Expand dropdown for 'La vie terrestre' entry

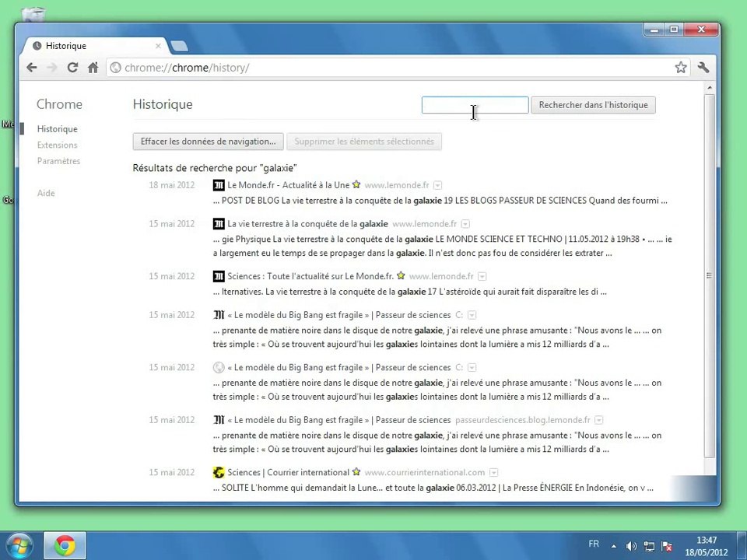click(465, 224)
